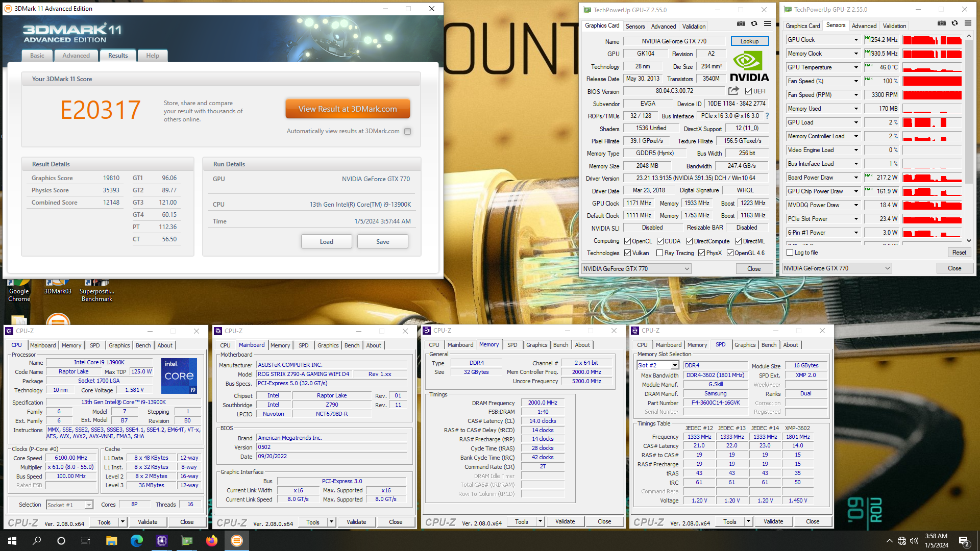Open the Help tab in 3DMark 11
This screenshot has width=980, height=551.
pos(153,56)
